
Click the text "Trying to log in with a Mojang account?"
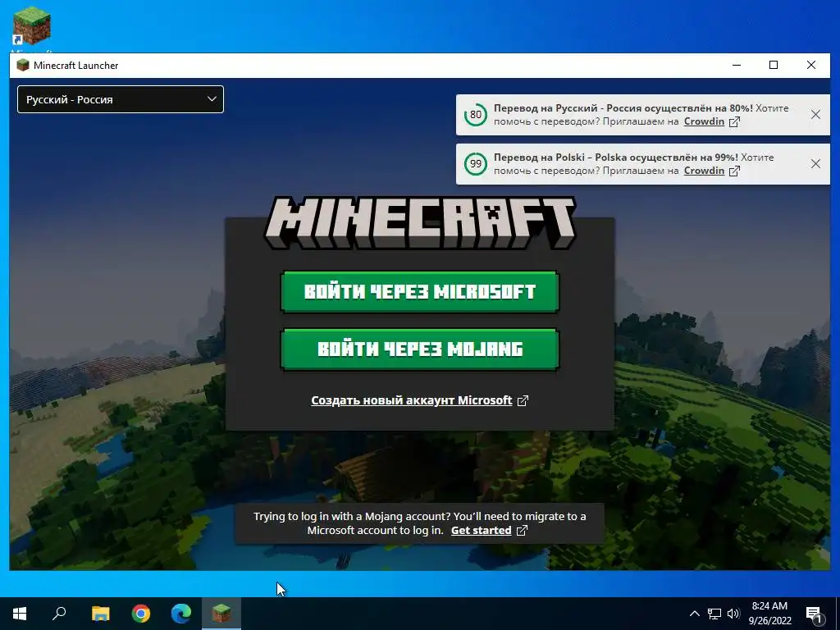[352, 517]
